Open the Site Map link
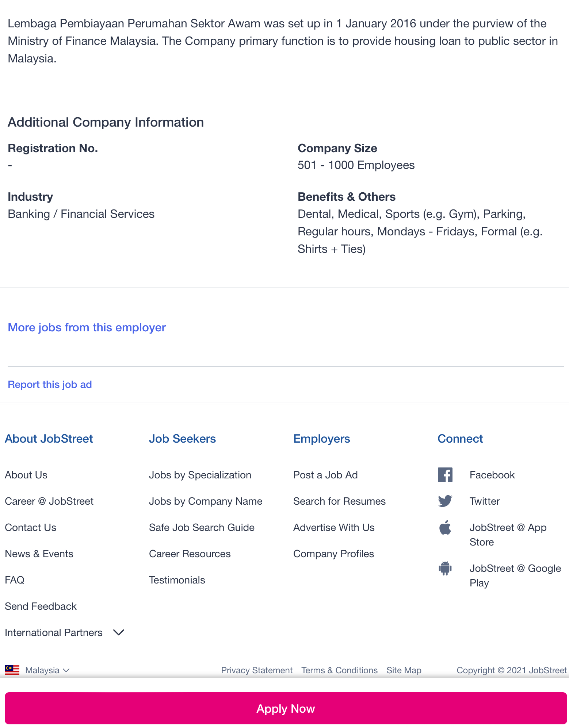Screen dimensions: 569x728 pos(404,670)
